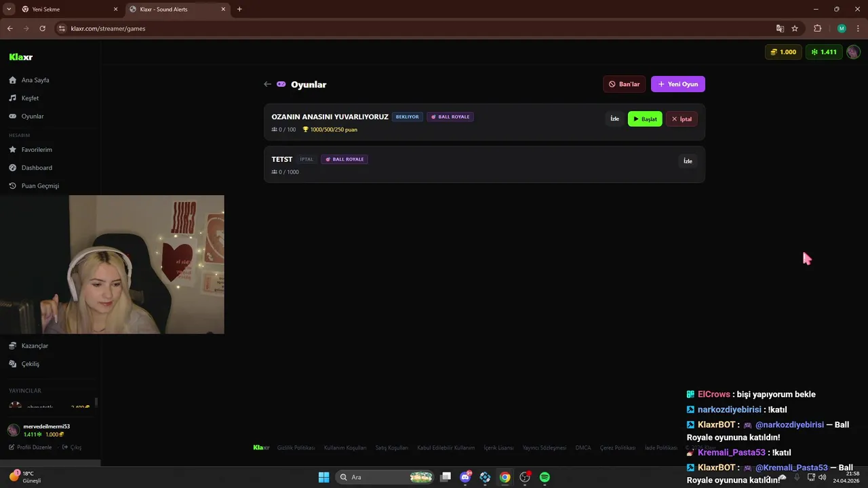Click Profili Düzenle link
Viewport: 868px width, 488px height.
(31, 447)
